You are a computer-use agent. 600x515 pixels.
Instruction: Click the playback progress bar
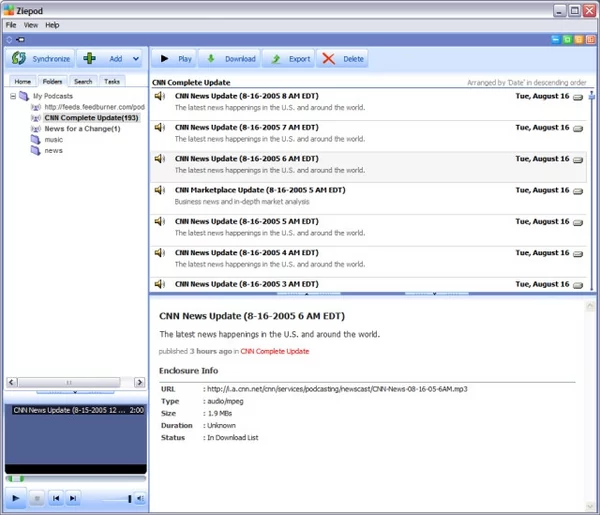76,479
